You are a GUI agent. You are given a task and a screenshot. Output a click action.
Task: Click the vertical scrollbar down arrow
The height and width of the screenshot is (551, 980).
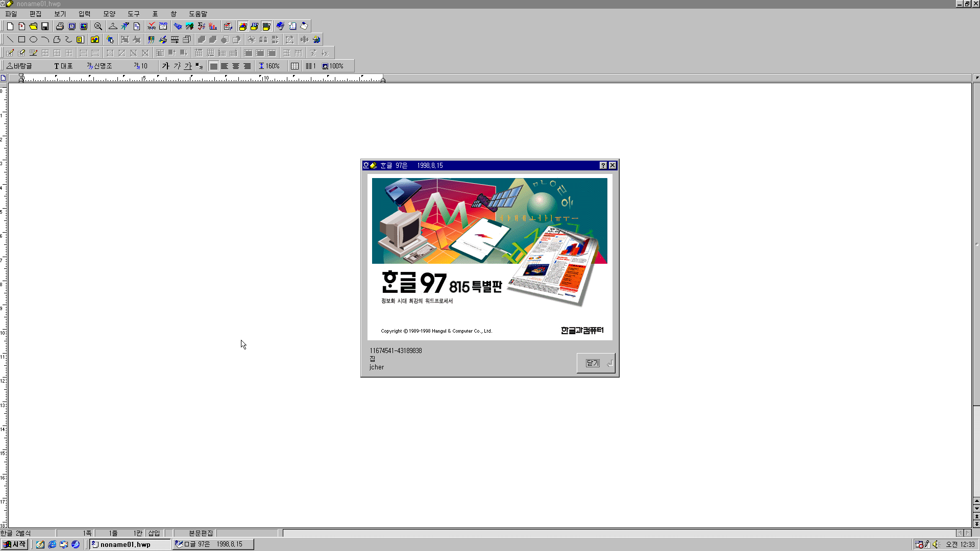tap(976, 509)
